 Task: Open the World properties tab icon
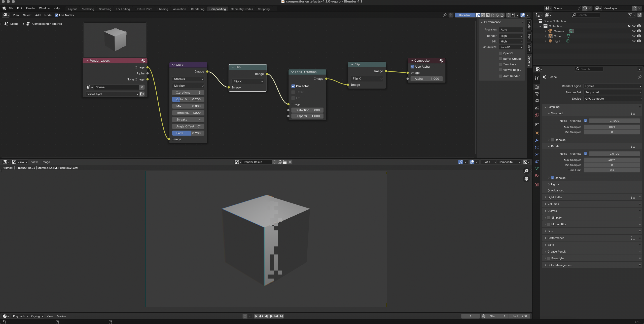[x=537, y=115]
